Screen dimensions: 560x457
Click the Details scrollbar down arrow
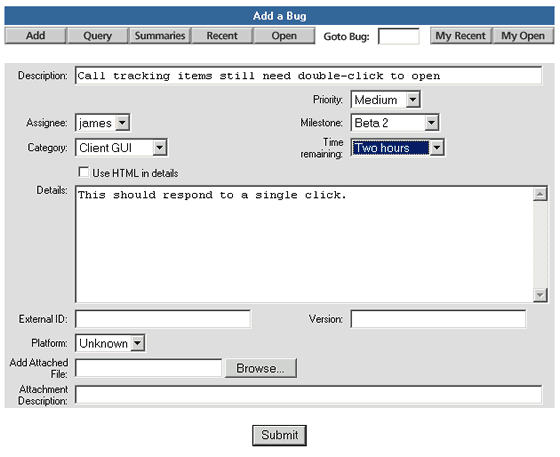click(x=540, y=295)
